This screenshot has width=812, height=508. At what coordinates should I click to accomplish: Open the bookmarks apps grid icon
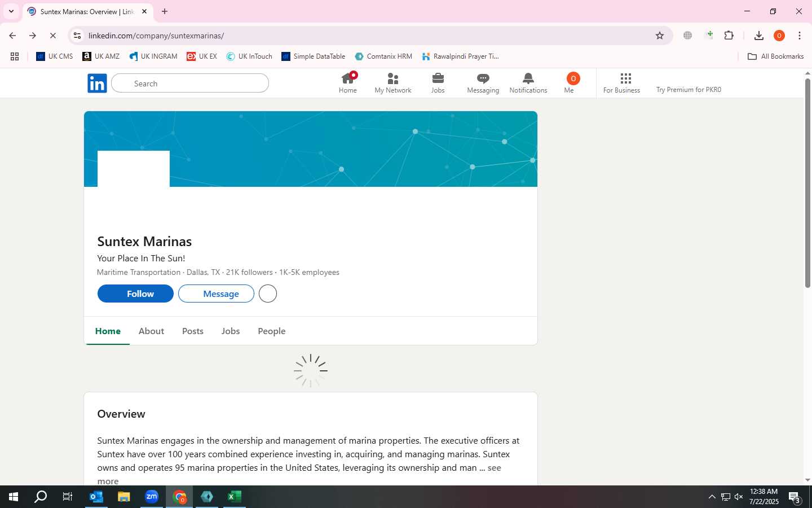[x=15, y=56]
